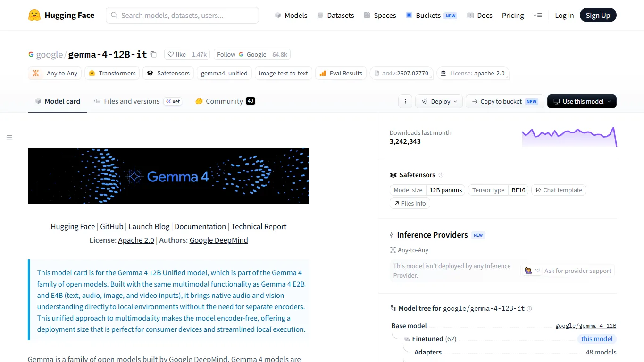This screenshot has height=362, width=644.
Task: Open the 48 models adapters link
Action: click(x=601, y=352)
